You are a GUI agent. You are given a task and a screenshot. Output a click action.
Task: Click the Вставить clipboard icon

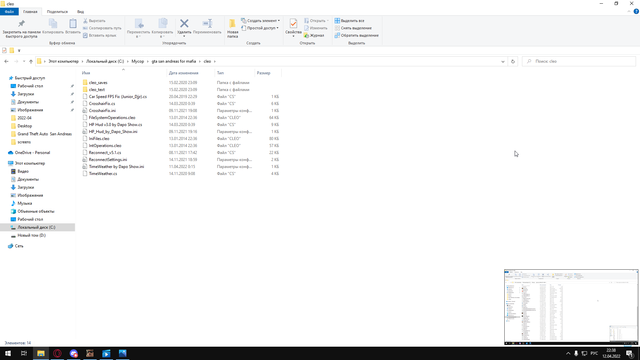coord(73,24)
